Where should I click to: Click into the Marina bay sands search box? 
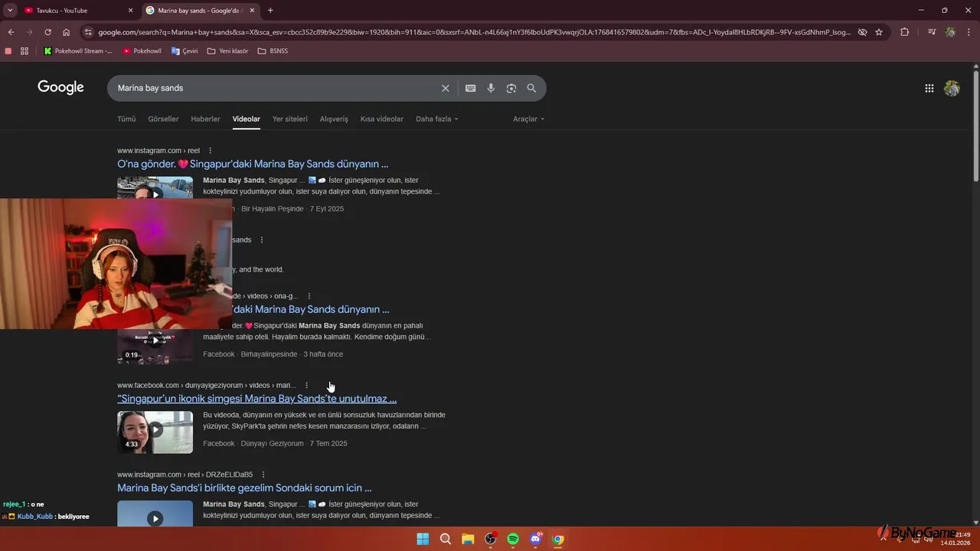(276, 88)
